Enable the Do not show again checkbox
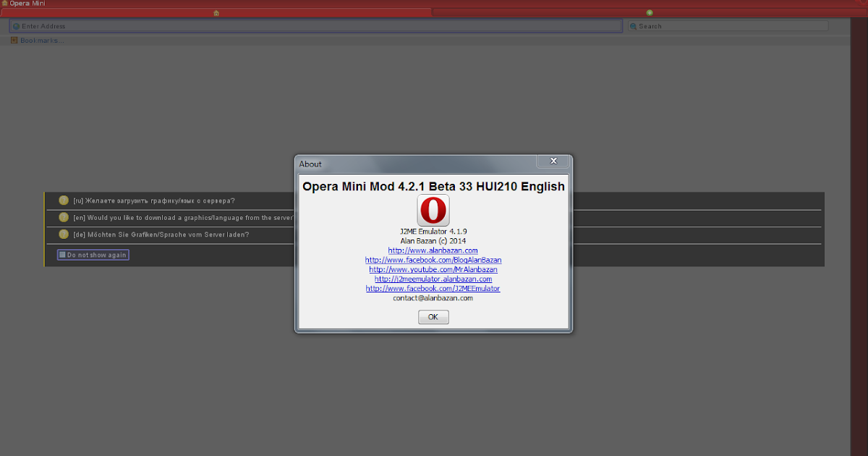The width and height of the screenshot is (868, 456). [x=61, y=254]
